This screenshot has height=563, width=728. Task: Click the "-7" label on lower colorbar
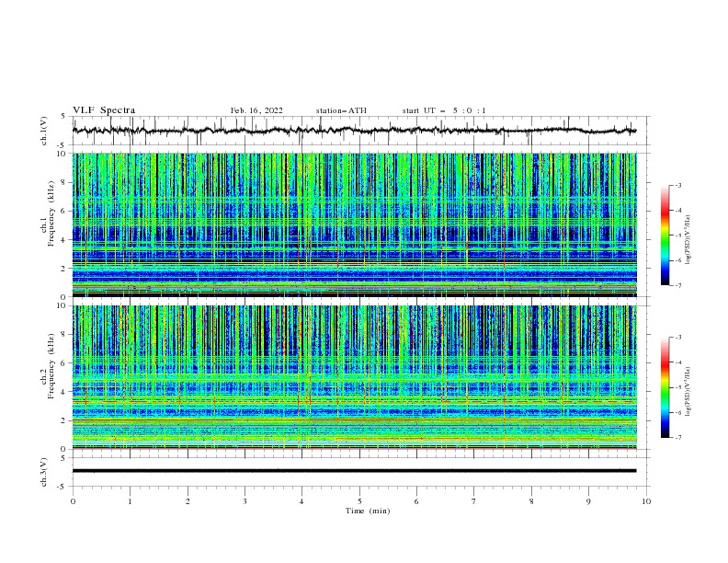678,438
